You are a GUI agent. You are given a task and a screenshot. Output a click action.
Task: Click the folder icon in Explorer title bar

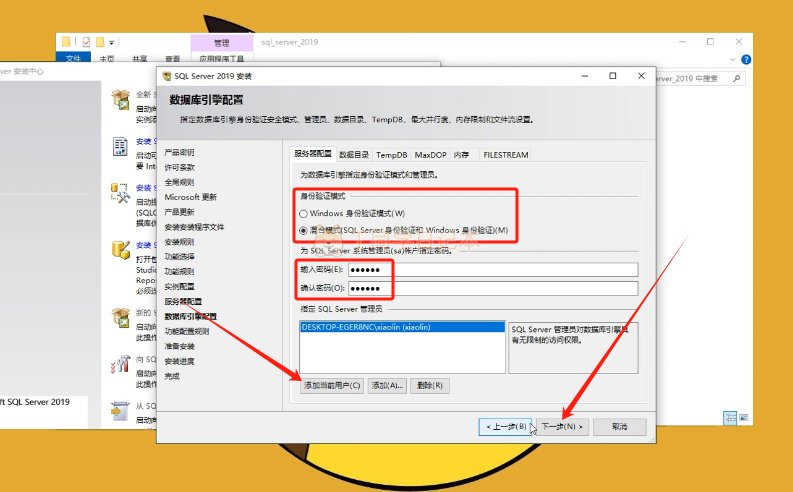[66, 41]
